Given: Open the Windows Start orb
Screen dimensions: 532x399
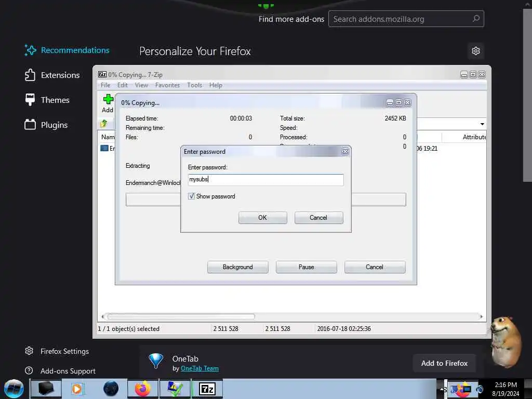Looking at the screenshot, I should pyautogui.click(x=14, y=389).
